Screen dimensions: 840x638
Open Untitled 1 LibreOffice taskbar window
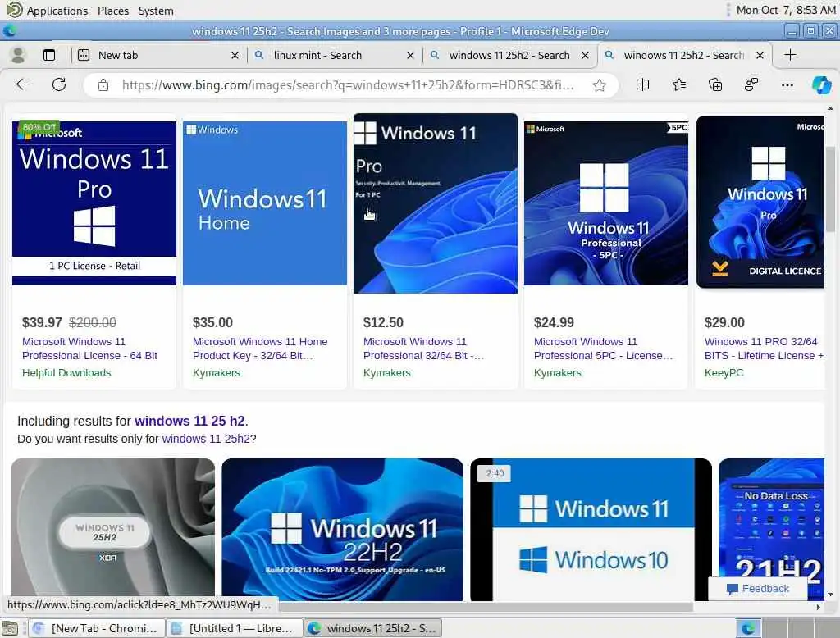234,628
